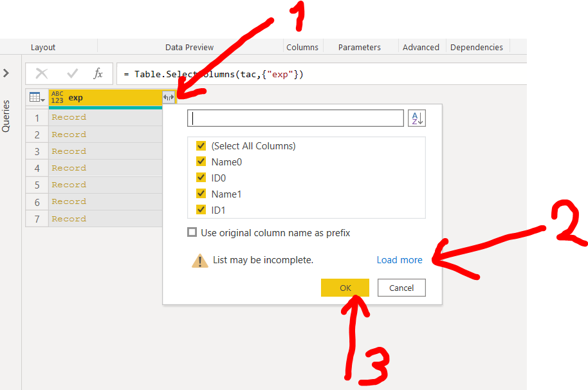Uncheck the ID1 column checkbox

pyautogui.click(x=201, y=210)
